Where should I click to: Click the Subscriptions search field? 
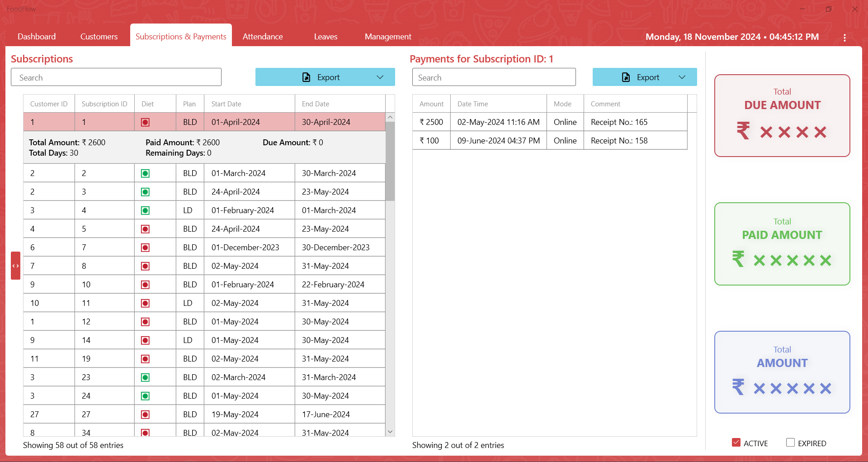click(x=116, y=77)
